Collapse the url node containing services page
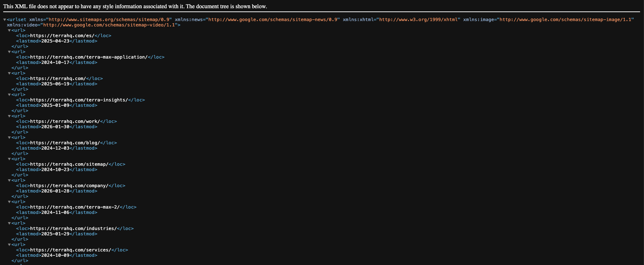 (x=9, y=245)
